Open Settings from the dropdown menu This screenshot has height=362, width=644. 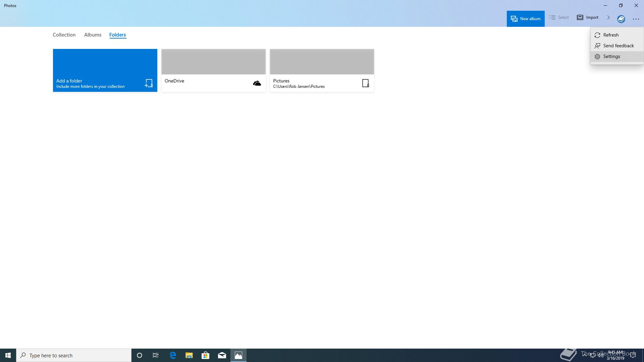click(611, 56)
